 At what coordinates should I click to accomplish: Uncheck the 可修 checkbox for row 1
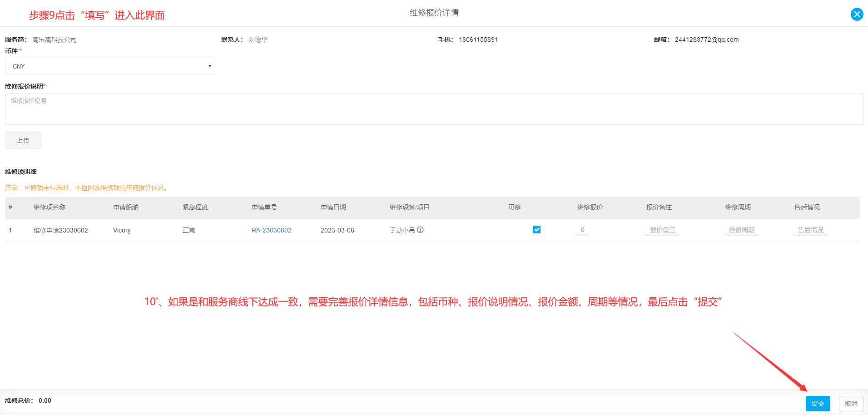tap(536, 230)
